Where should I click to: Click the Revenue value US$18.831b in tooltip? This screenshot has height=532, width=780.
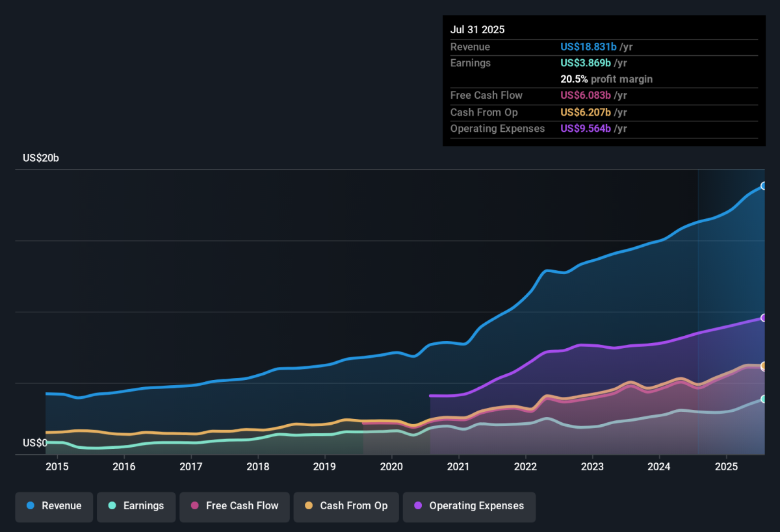click(x=588, y=47)
